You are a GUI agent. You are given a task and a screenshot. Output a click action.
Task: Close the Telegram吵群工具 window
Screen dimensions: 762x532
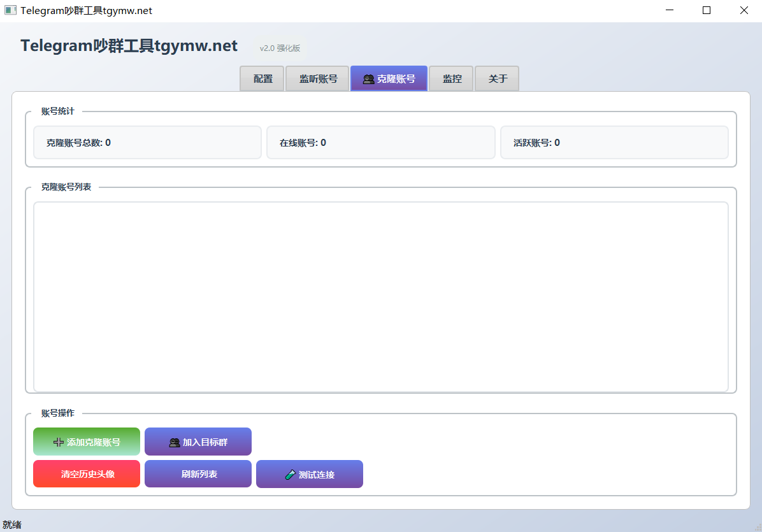pyautogui.click(x=744, y=11)
